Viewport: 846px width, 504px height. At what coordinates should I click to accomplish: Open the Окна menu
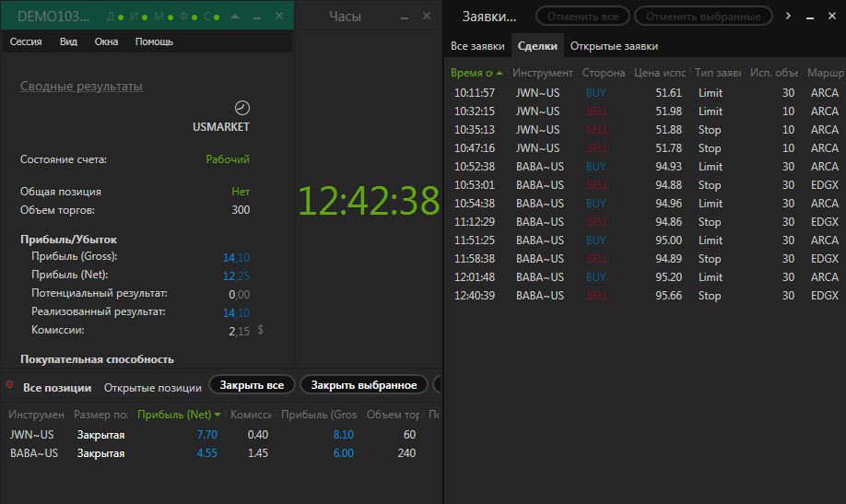[106, 41]
